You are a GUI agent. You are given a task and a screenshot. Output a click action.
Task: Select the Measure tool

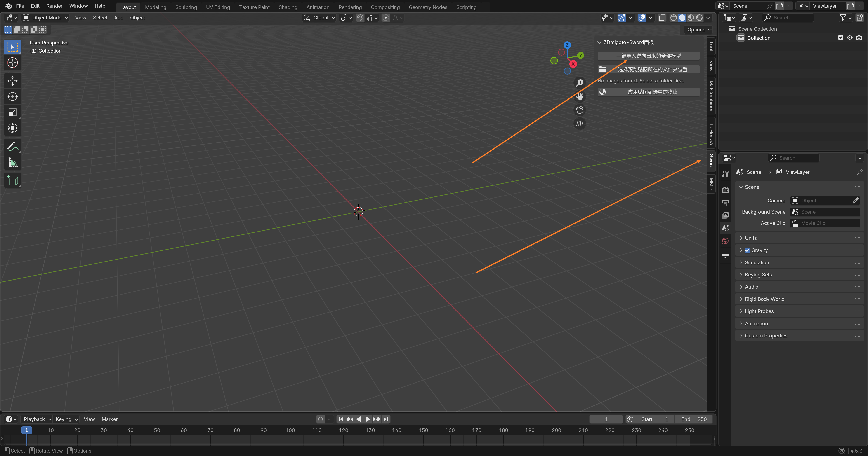pos(12,163)
